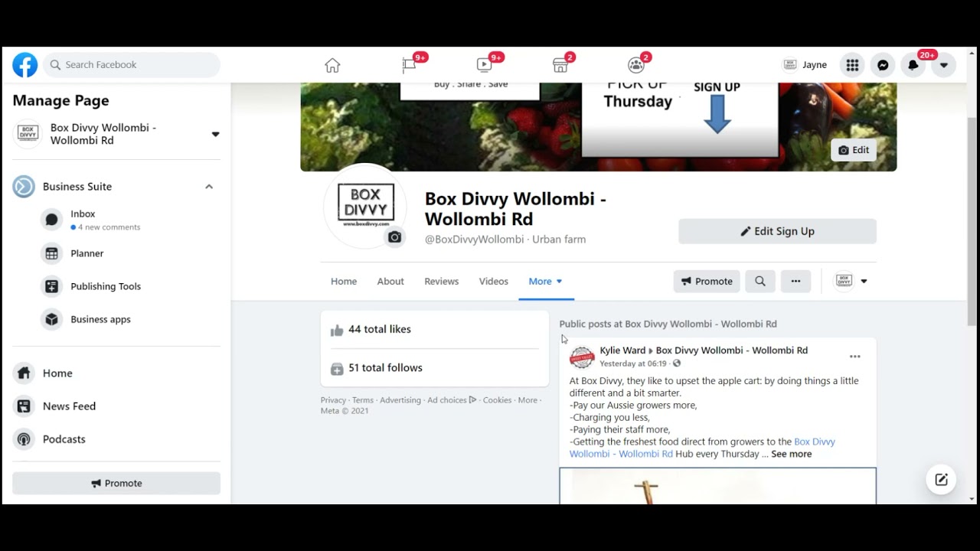Open Box Divvy identity switcher dropdown
980x551 pixels.
(x=851, y=282)
